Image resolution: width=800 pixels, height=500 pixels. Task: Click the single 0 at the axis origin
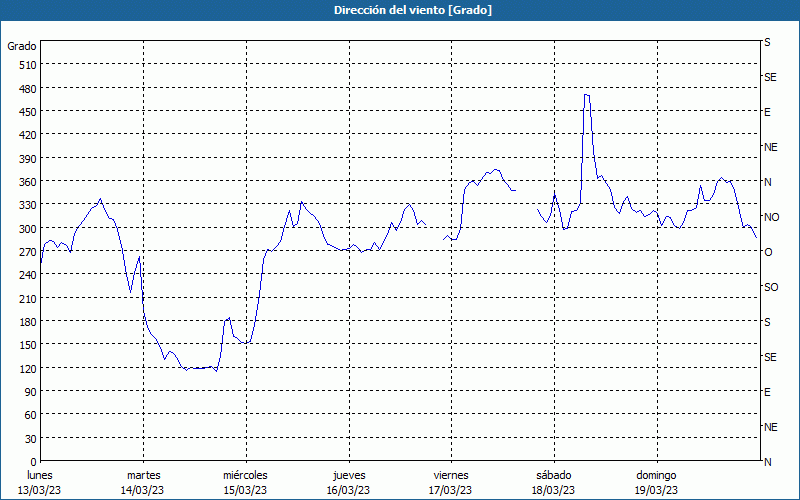(x=34, y=462)
